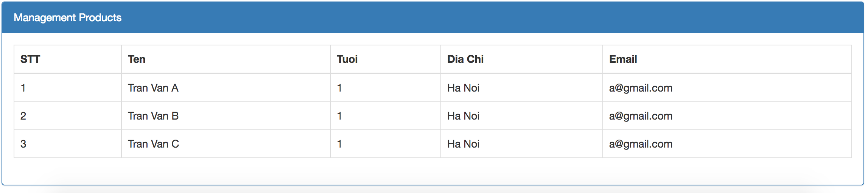Click the Tuoi column header
This screenshot has width=868, height=193.
coord(347,59)
